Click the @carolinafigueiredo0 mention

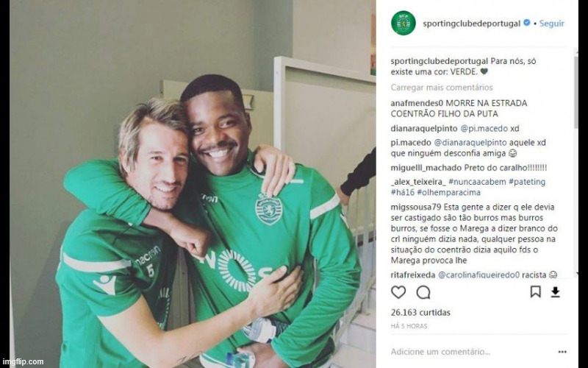(479, 275)
